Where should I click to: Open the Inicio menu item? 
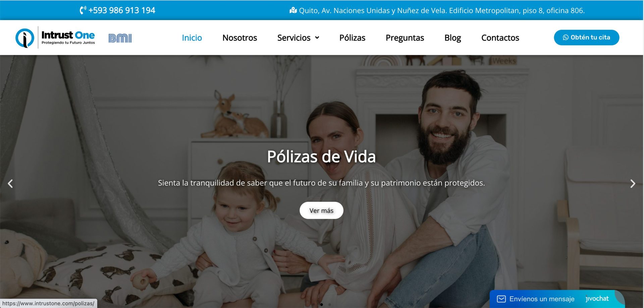(192, 38)
